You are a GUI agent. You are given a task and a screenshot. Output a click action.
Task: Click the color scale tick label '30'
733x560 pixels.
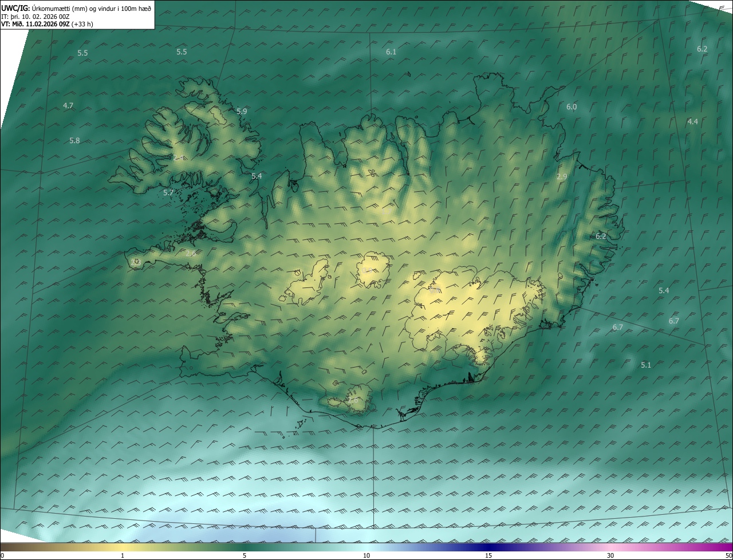tap(610, 555)
